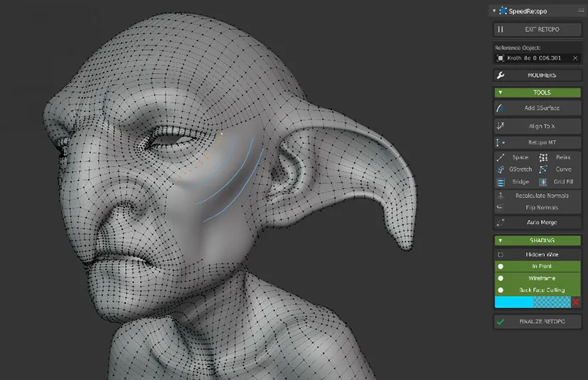
Task: Disable the In Front shading option
Action: click(538, 266)
